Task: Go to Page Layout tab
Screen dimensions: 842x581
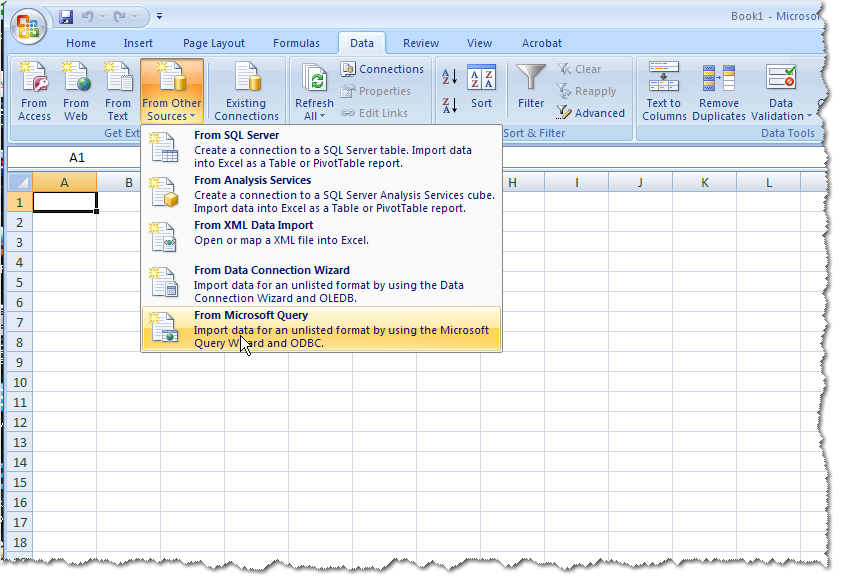Action: (214, 43)
